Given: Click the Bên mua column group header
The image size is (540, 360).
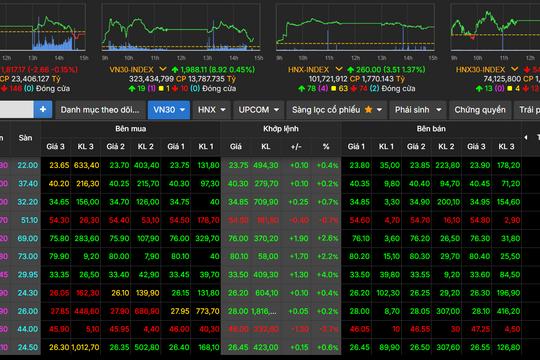Looking at the screenshot, I should point(131,129).
